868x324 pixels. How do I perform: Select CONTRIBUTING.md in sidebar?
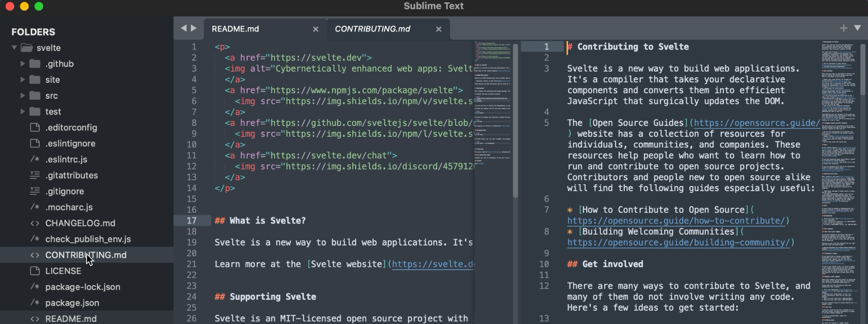86,255
